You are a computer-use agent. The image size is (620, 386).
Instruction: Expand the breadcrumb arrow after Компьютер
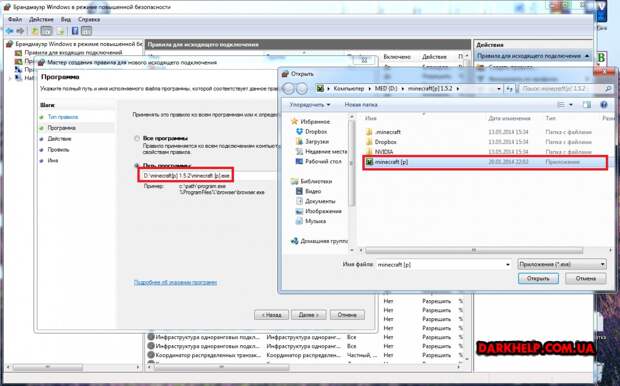pos(369,89)
